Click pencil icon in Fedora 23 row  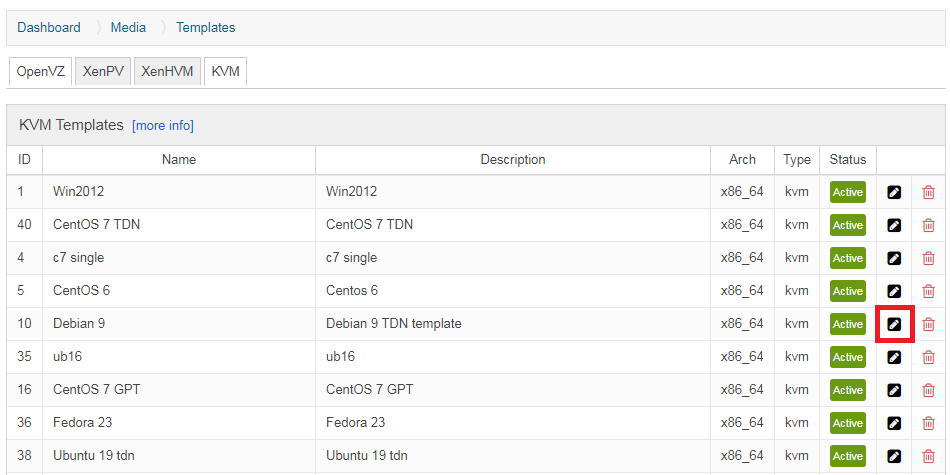(x=894, y=423)
